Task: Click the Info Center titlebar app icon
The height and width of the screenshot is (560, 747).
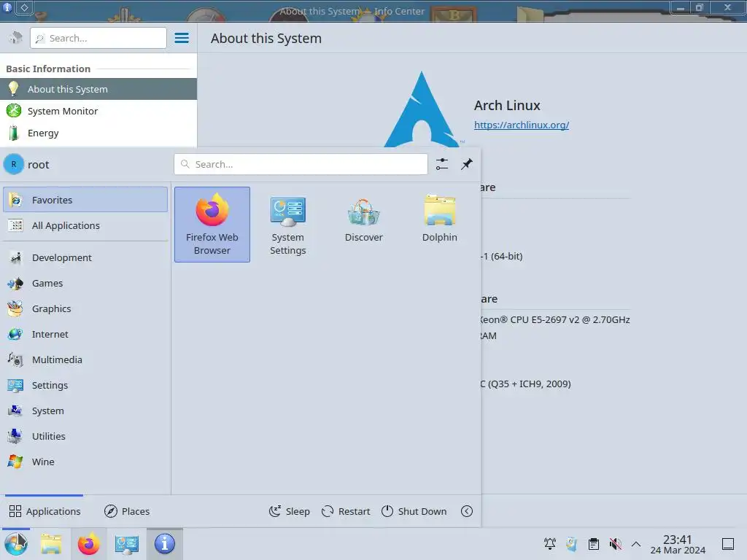Action: [x=7, y=7]
